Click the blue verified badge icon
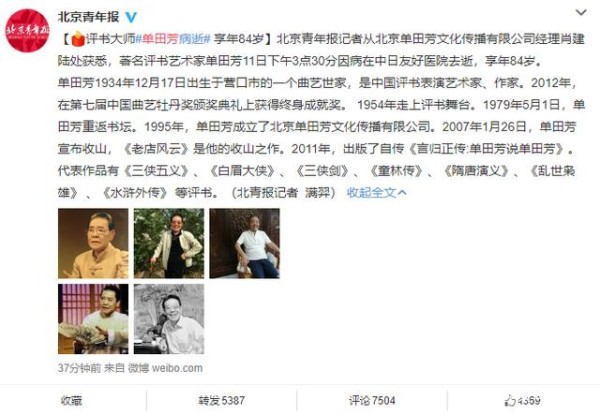Screen dimensions: 600x414 [131, 17]
